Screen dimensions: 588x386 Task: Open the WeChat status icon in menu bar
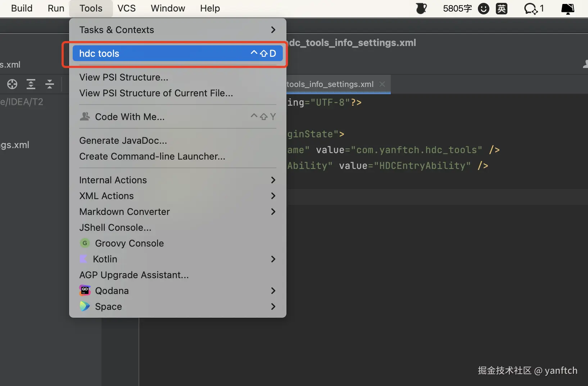point(531,9)
